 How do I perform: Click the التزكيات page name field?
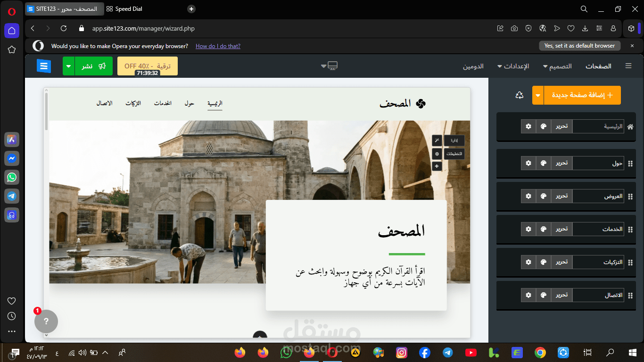pyautogui.click(x=598, y=262)
